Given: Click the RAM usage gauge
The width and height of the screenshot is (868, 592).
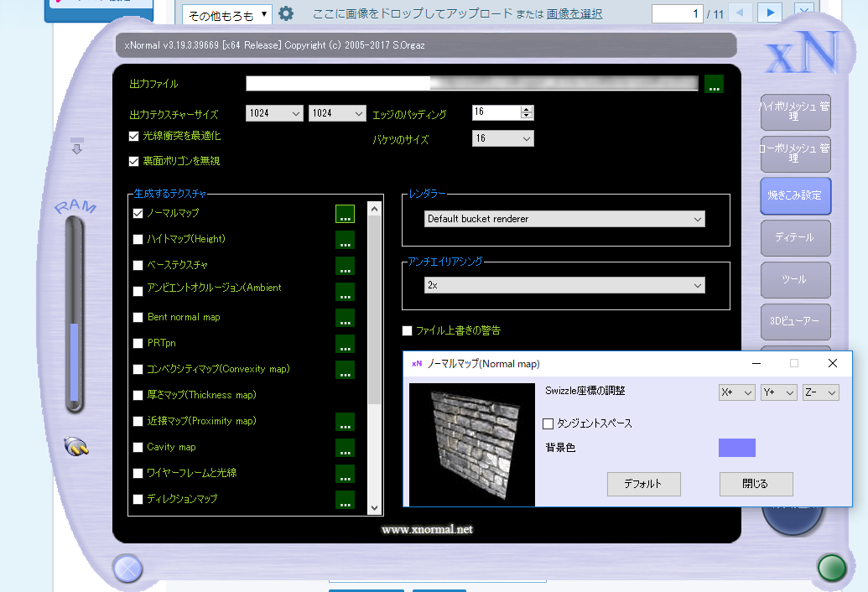Looking at the screenshot, I should tap(74, 314).
